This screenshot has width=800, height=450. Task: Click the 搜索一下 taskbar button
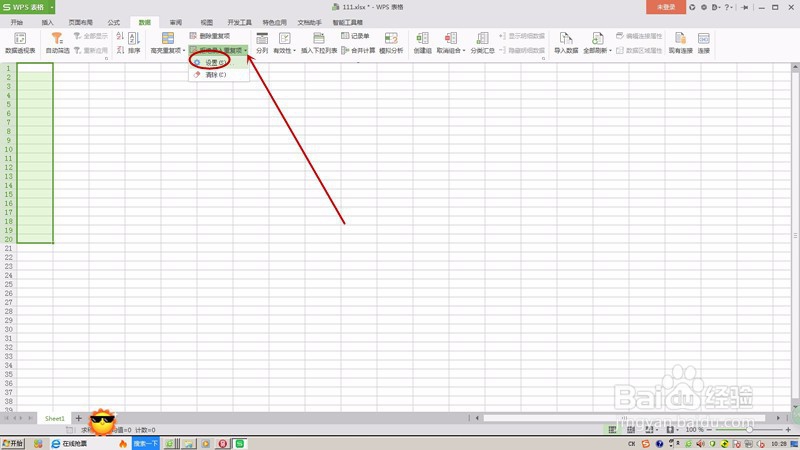click(x=146, y=444)
